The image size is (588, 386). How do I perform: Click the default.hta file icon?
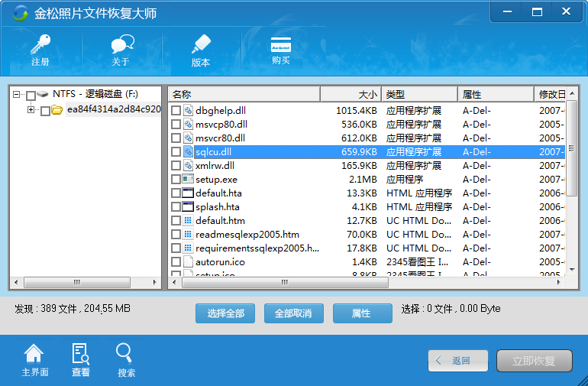point(188,193)
